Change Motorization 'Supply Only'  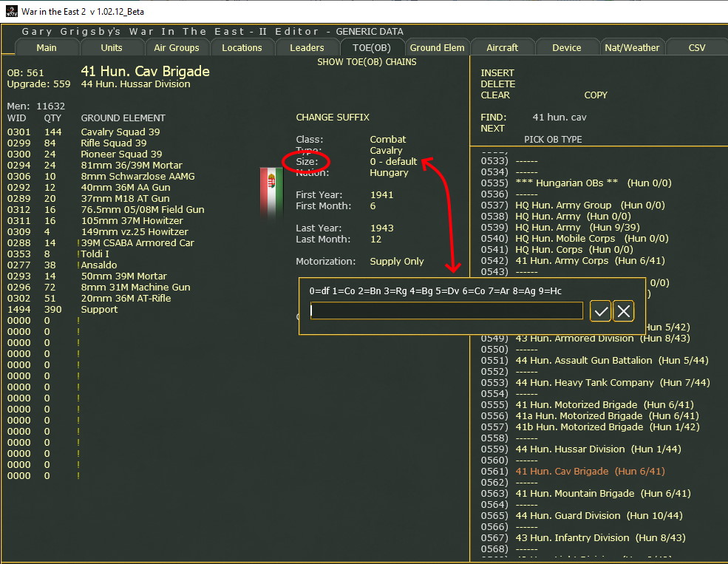click(x=396, y=262)
